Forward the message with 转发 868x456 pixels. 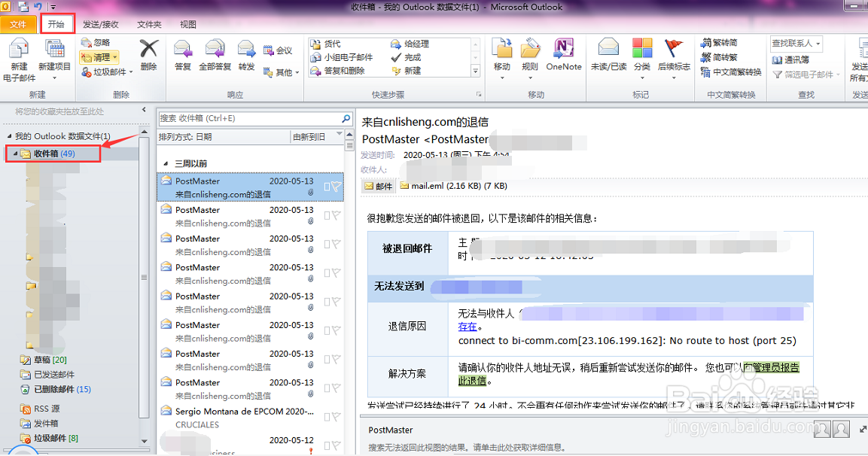tap(246, 56)
